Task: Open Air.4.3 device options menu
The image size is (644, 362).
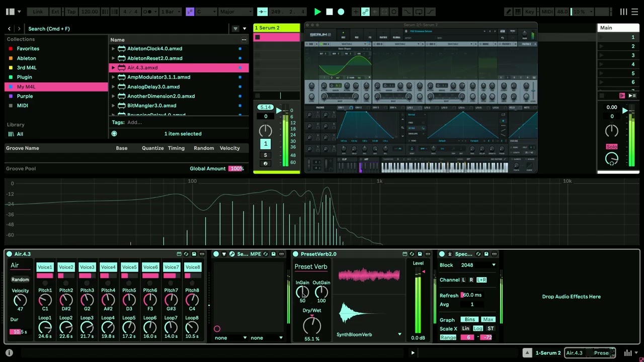Action: [x=202, y=254]
